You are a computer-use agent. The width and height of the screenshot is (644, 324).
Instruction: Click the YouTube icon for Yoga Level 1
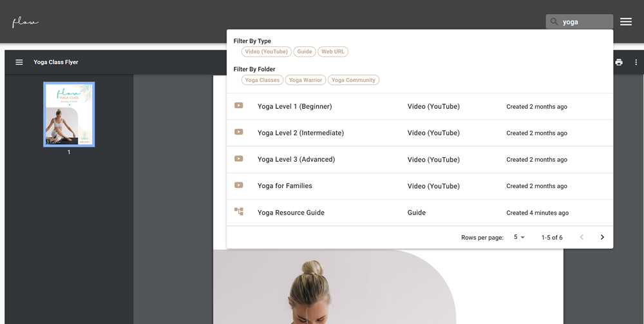[x=239, y=106]
